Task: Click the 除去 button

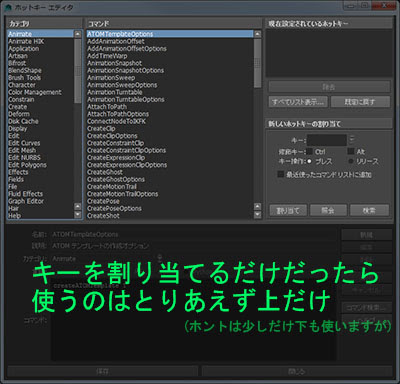Action: point(329,87)
